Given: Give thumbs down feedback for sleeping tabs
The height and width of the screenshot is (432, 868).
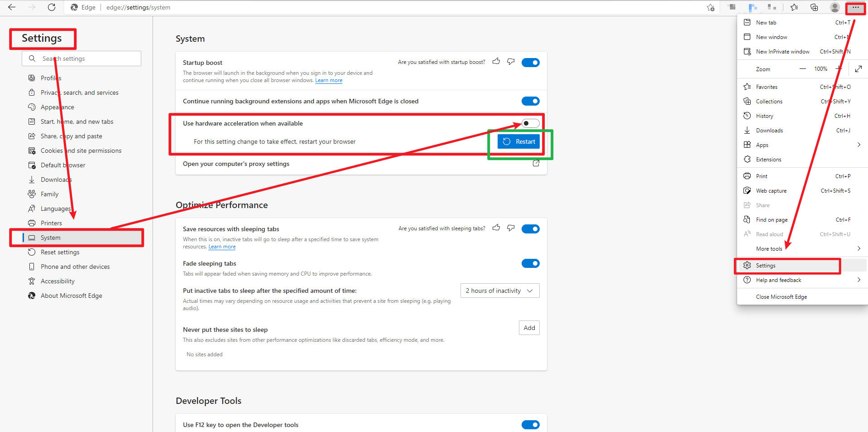Looking at the screenshot, I should click(x=510, y=228).
